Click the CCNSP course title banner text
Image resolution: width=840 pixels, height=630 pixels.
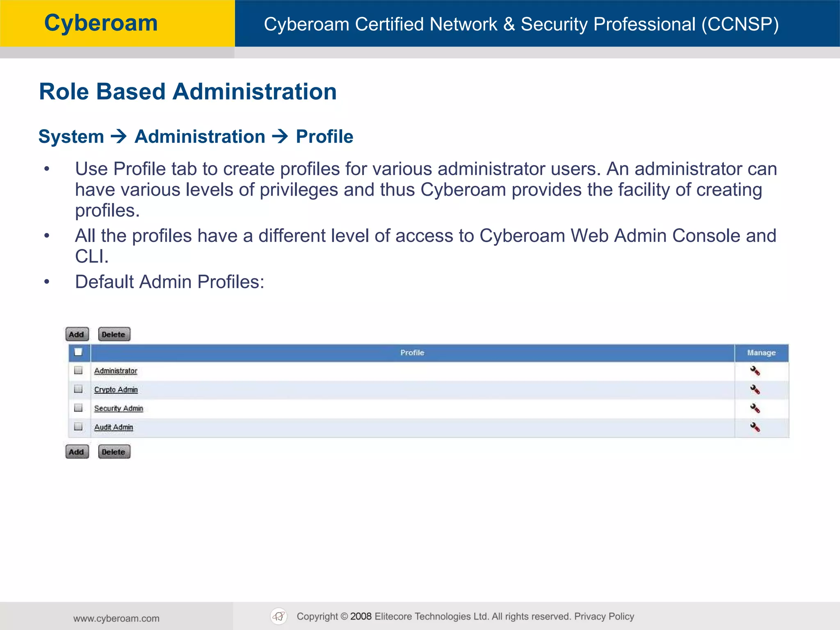[x=521, y=24]
